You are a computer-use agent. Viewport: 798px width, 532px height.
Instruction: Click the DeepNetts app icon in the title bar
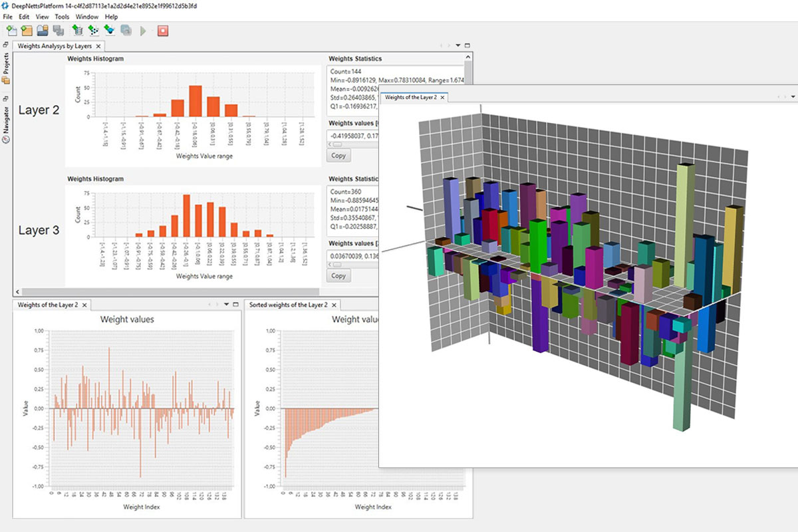[6, 6]
